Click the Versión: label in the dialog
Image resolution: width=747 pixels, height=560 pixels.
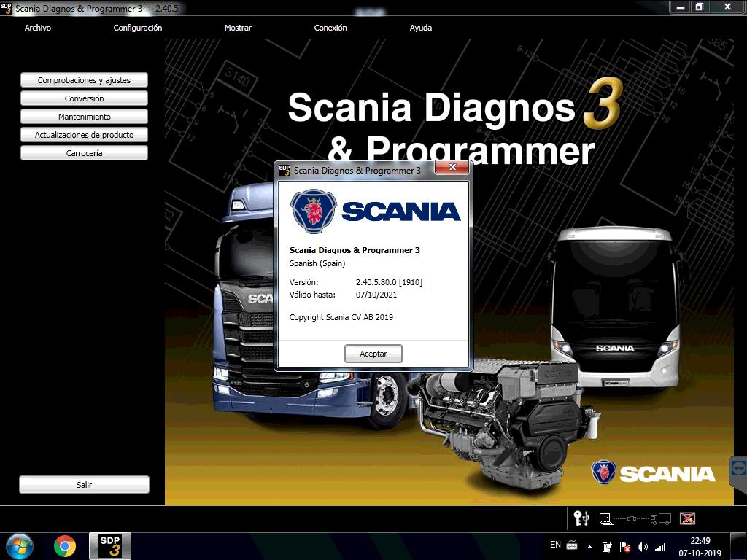(304, 282)
